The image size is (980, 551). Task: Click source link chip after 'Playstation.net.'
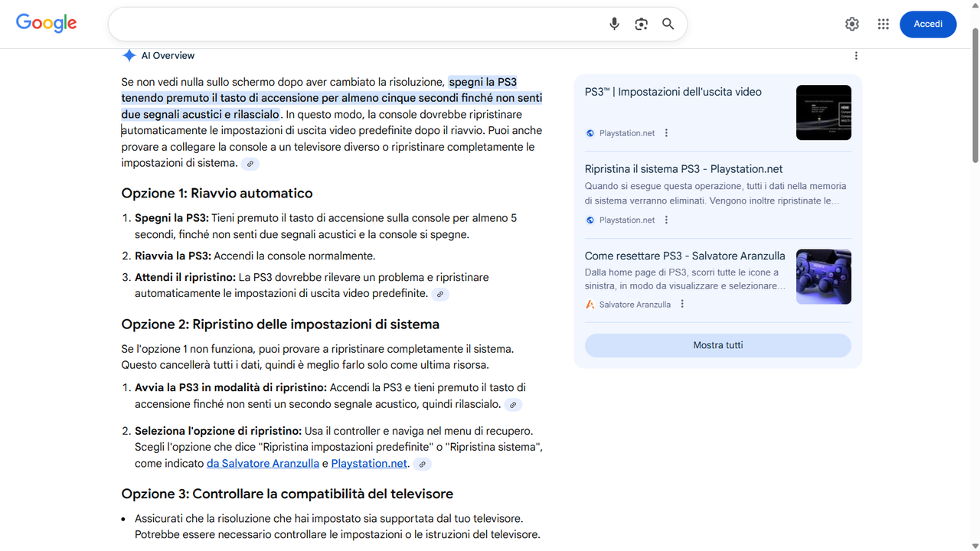click(422, 464)
